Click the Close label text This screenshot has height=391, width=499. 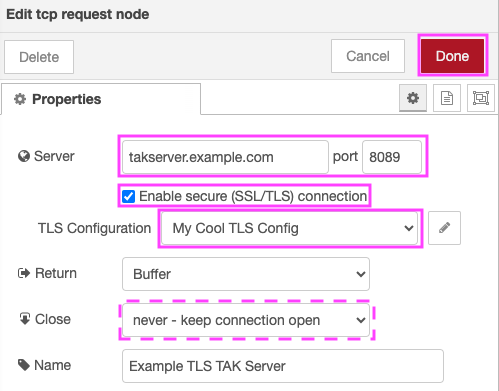[x=53, y=319]
